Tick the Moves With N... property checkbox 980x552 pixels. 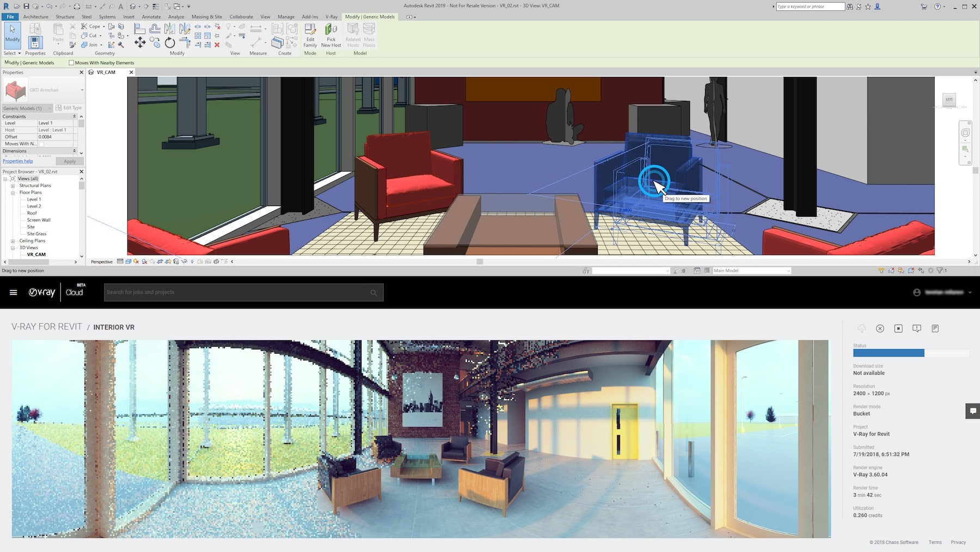coord(41,144)
